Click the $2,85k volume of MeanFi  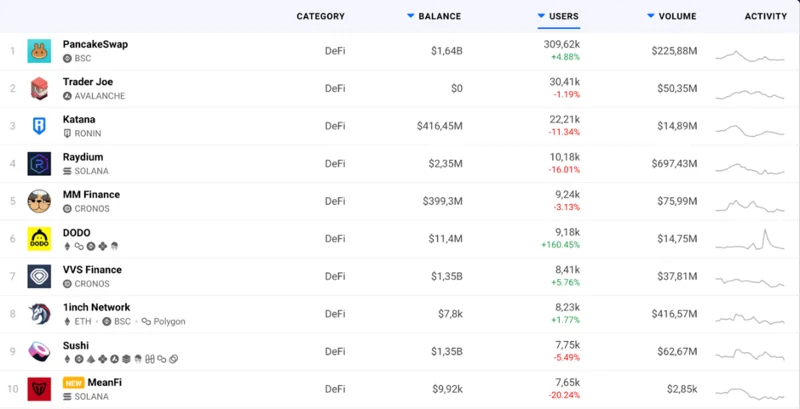pyautogui.click(x=682, y=389)
